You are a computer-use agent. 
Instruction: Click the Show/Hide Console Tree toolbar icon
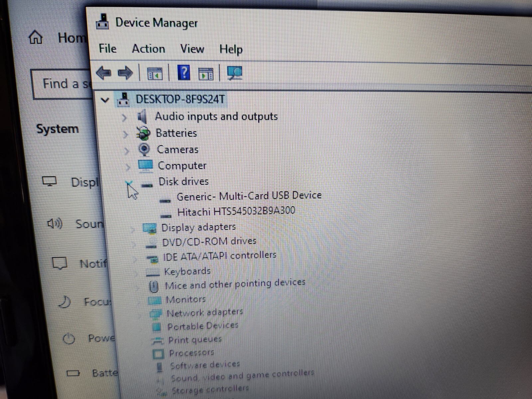tap(155, 73)
